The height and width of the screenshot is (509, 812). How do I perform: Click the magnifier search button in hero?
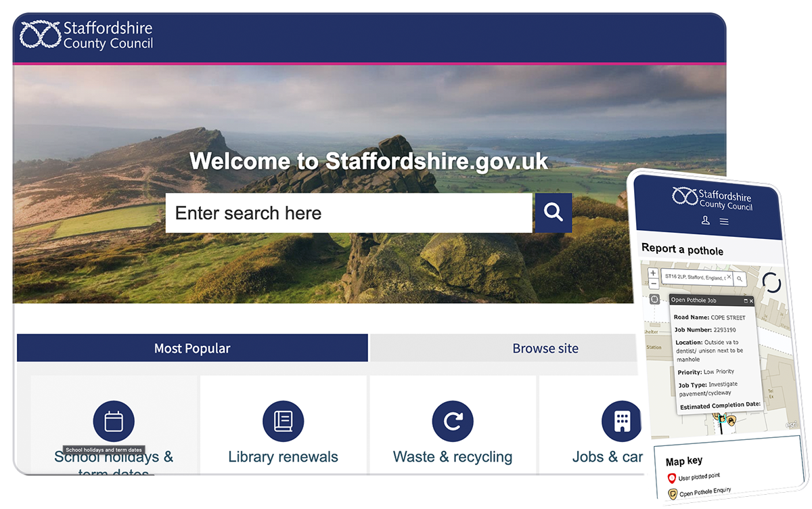[x=553, y=213]
